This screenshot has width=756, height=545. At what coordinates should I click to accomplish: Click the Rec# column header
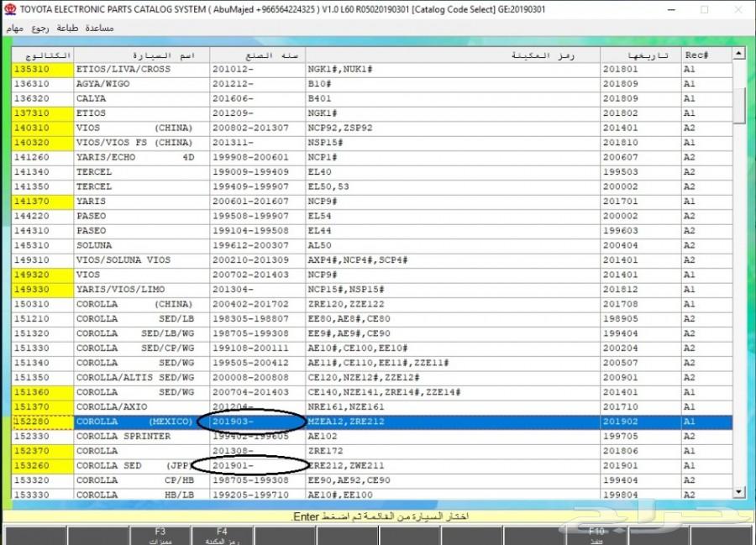coord(706,55)
